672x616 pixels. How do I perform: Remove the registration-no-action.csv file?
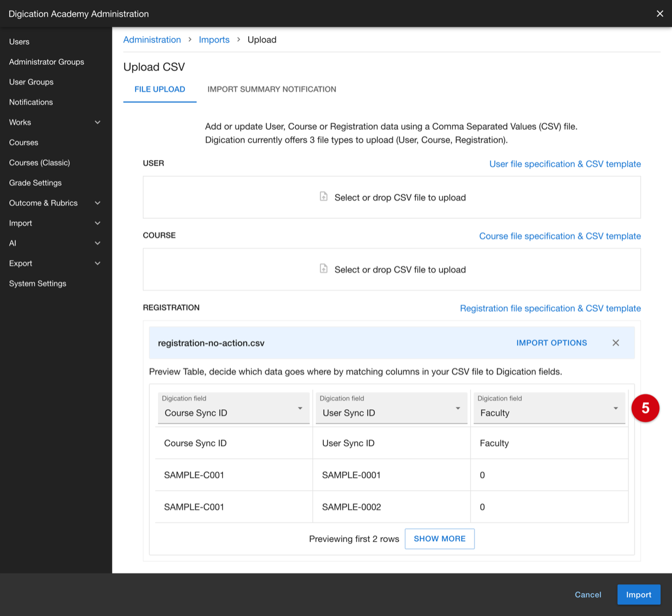pyautogui.click(x=616, y=342)
